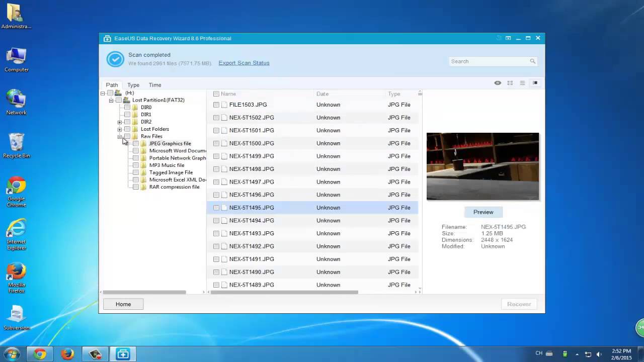The height and width of the screenshot is (362, 644).
Task: Click the DIR0 folder icon
Action: click(135, 107)
